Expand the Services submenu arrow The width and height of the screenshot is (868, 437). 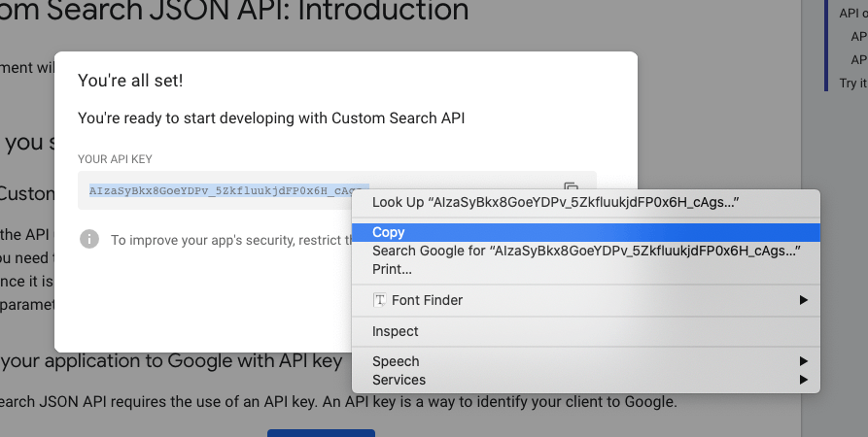803,380
